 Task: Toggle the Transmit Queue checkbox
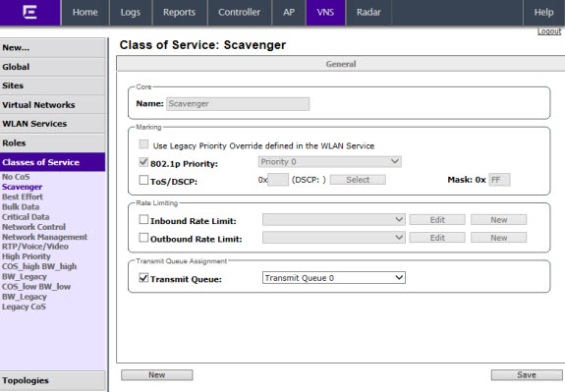143,278
